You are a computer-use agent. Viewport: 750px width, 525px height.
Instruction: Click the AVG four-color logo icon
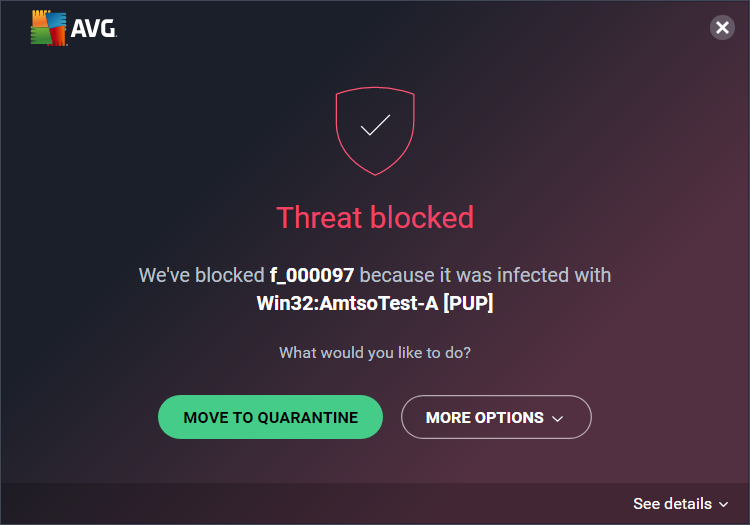pos(47,29)
